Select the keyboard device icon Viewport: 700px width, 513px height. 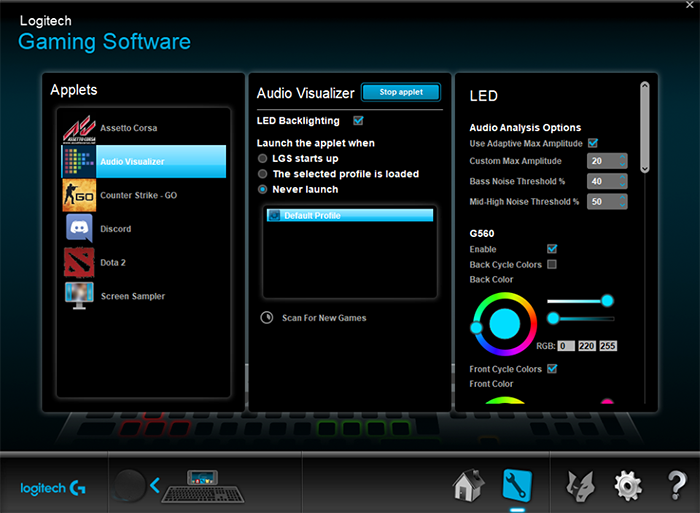point(203,487)
